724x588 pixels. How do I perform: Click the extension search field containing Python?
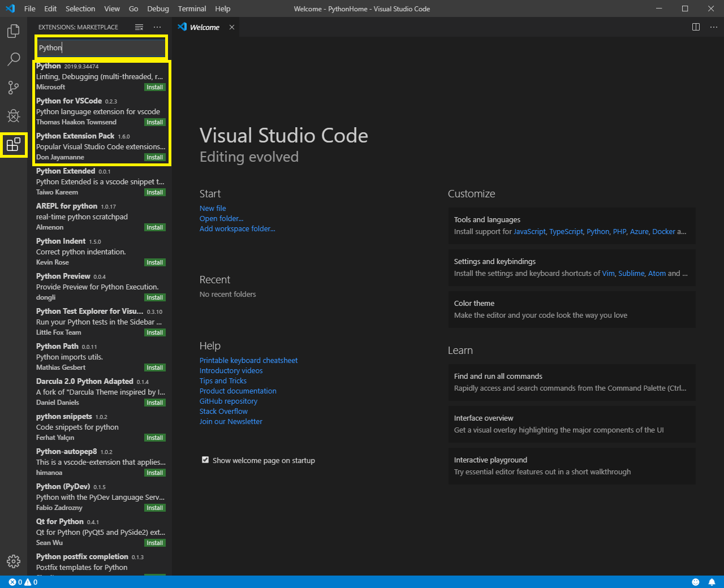[x=101, y=47]
